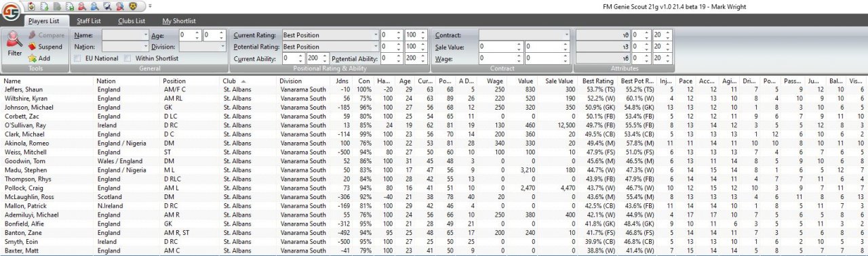Click Sale Value 12,500 for O'Sullivan
Image resolution: width=868 pixels, height=256 pixels.
coord(565,125)
